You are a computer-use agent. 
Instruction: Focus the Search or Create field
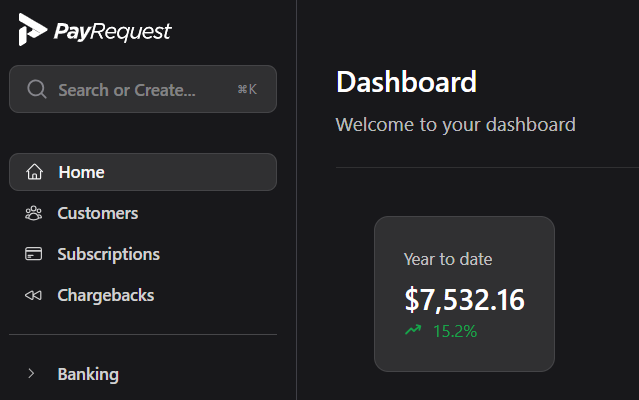tap(127, 90)
